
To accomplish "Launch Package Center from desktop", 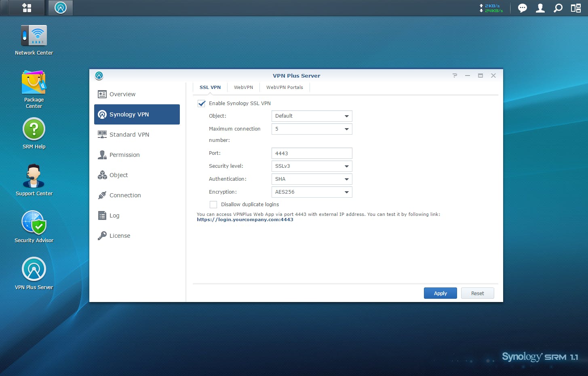I will click(x=34, y=90).
